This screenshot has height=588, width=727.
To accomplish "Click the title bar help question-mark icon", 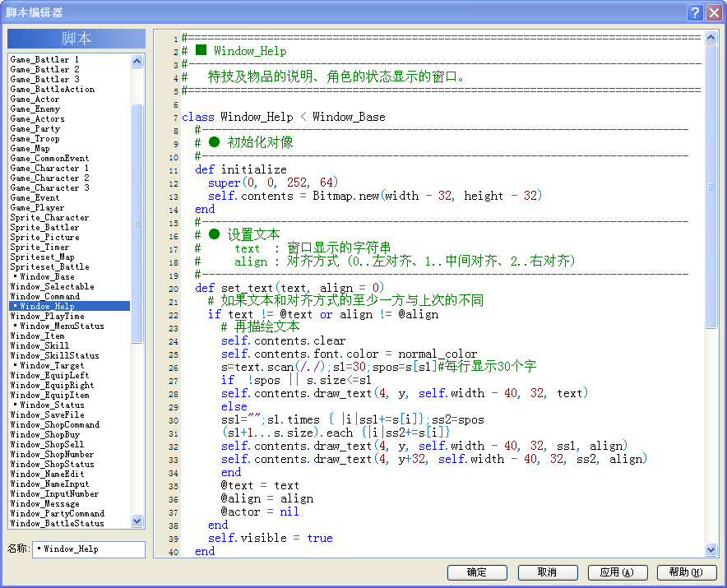I will point(695,12).
